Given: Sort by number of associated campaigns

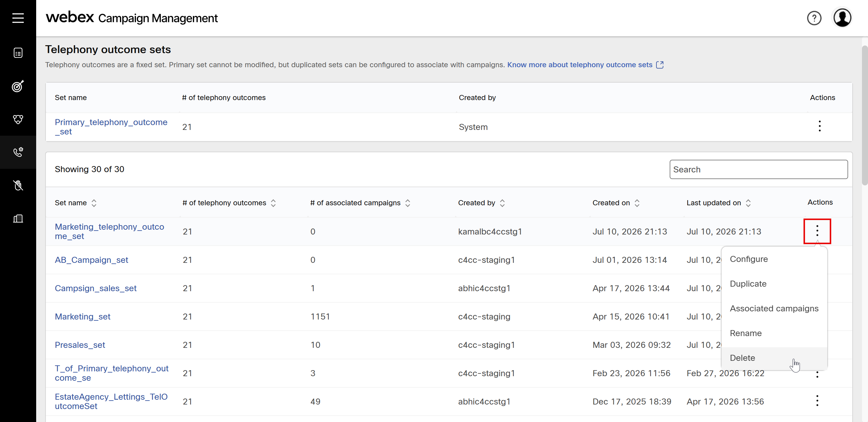Looking at the screenshot, I should click(407, 203).
